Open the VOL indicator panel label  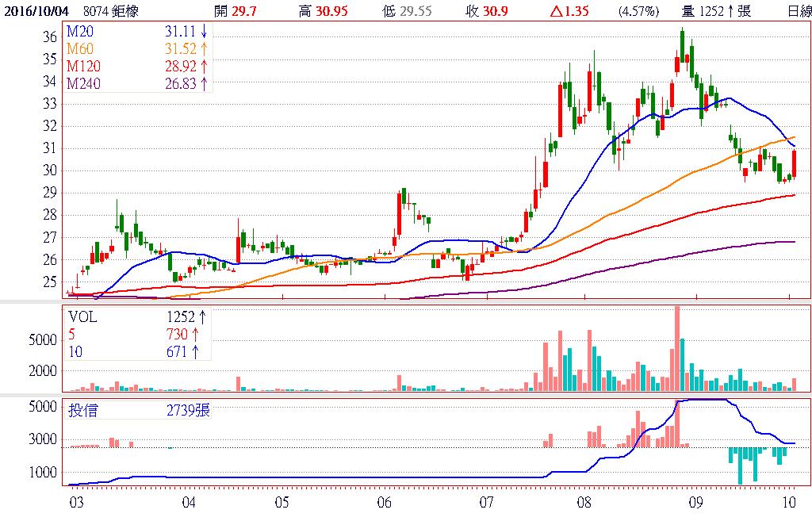point(82,317)
